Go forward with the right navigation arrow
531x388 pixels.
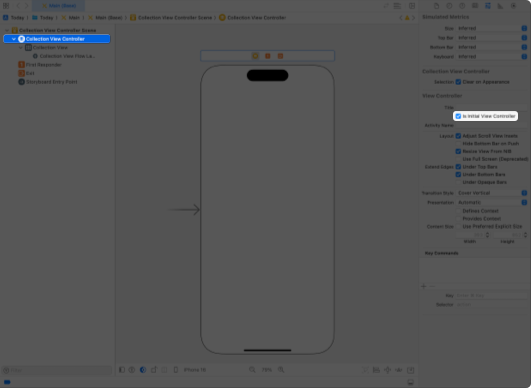click(x=26, y=6)
